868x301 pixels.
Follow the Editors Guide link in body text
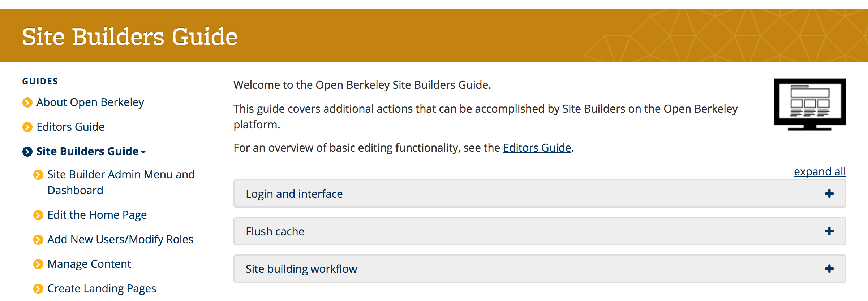(537, 148)
